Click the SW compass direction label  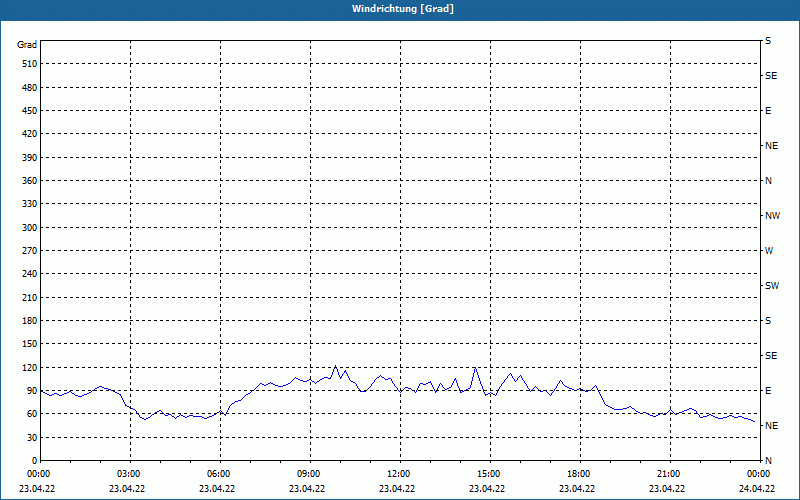point(772,286)
